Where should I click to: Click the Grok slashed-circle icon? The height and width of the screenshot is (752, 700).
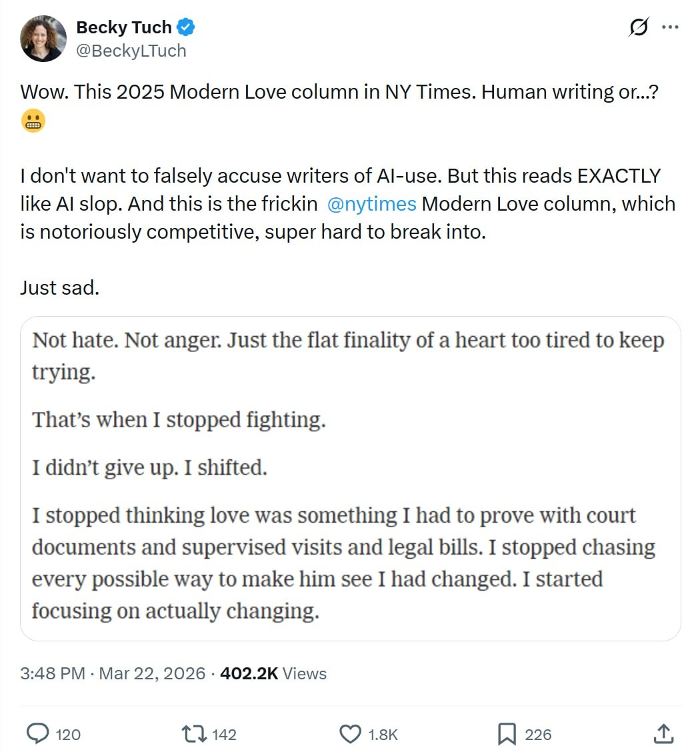coord(639,28)
